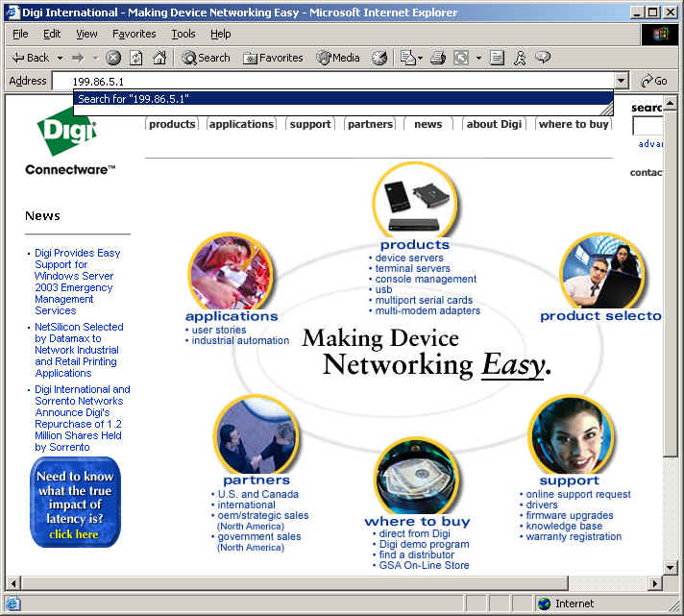Image resolution: width=684 pixels, height=616 pixels.
Task: Go to the Home page icon
Action: click(x=160, y=58)
